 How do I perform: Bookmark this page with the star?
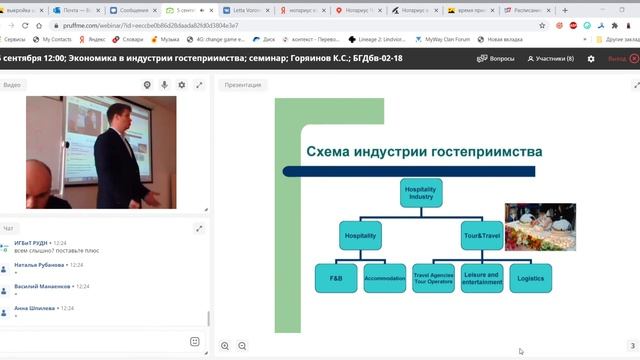tap(542, 25)
